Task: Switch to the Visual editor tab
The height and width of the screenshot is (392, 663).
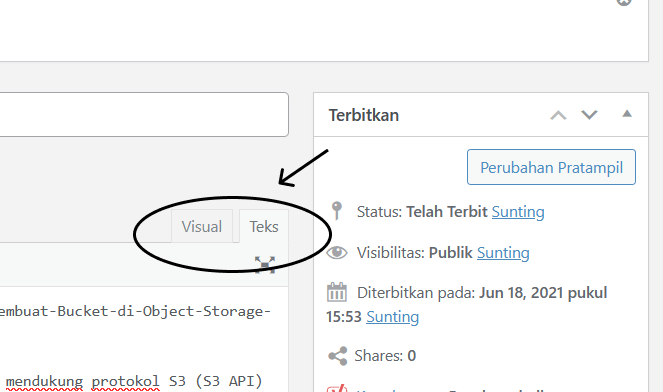Action: (x=202, y=226)
